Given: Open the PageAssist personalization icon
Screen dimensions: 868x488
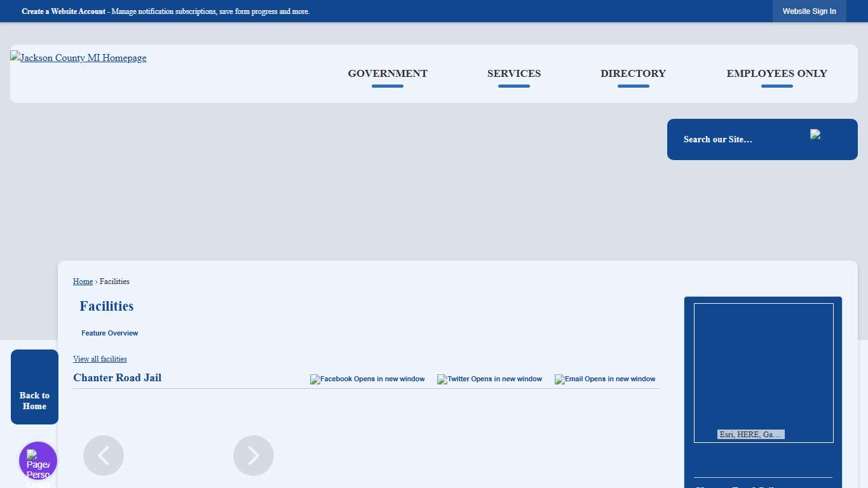Looking at the screenshot, I should click(x=38, y=461).
